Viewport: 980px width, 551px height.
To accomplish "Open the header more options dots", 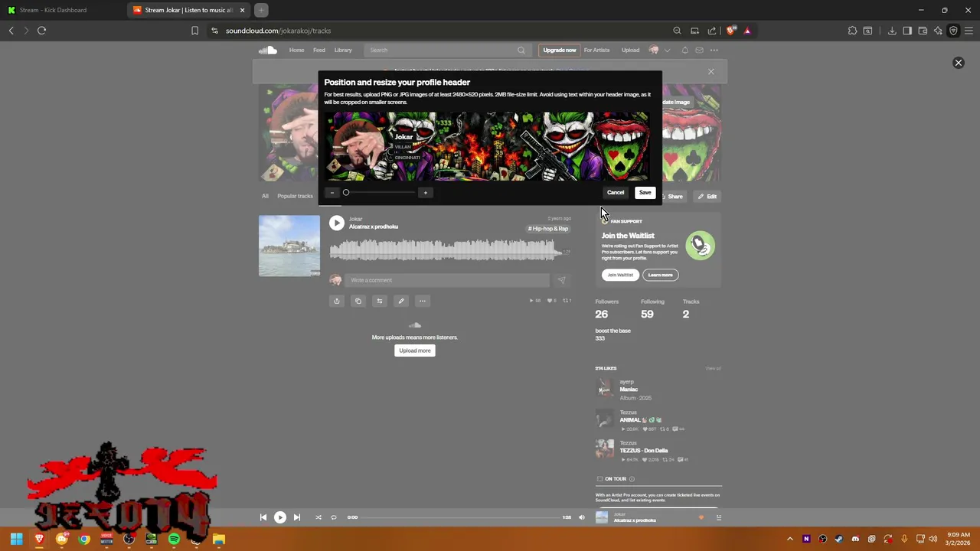I will [714, 51].
